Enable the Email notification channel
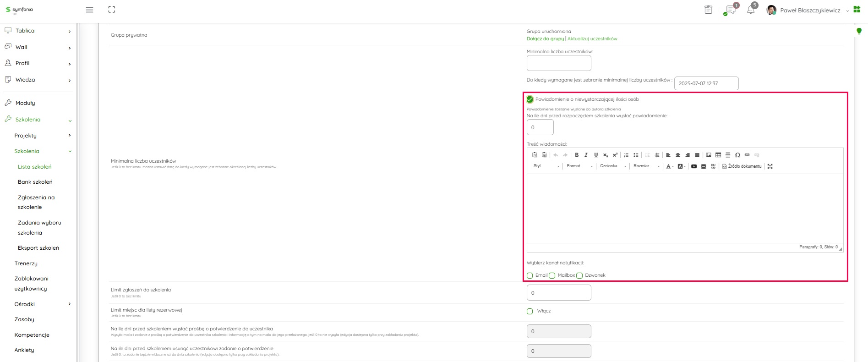The width and height of the screenshot is (868, 362). (x=530, y=275)
